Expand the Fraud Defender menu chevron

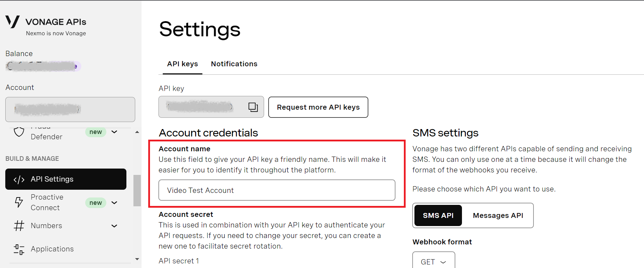[114, 132]
